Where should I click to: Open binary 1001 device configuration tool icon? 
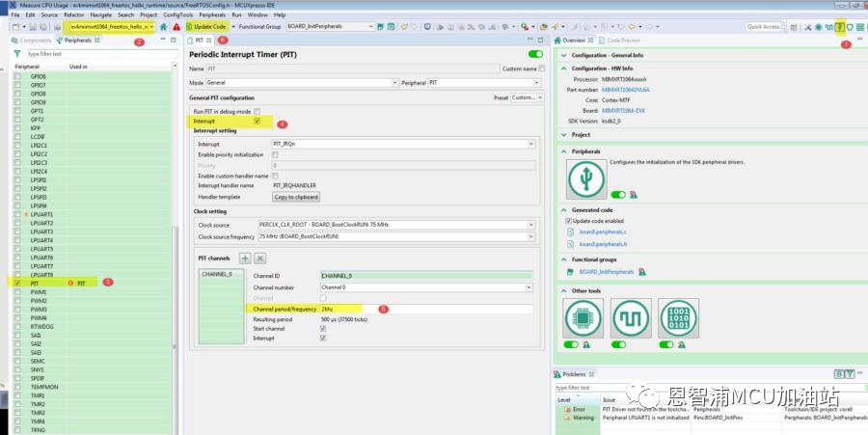(x=678, y=317)
